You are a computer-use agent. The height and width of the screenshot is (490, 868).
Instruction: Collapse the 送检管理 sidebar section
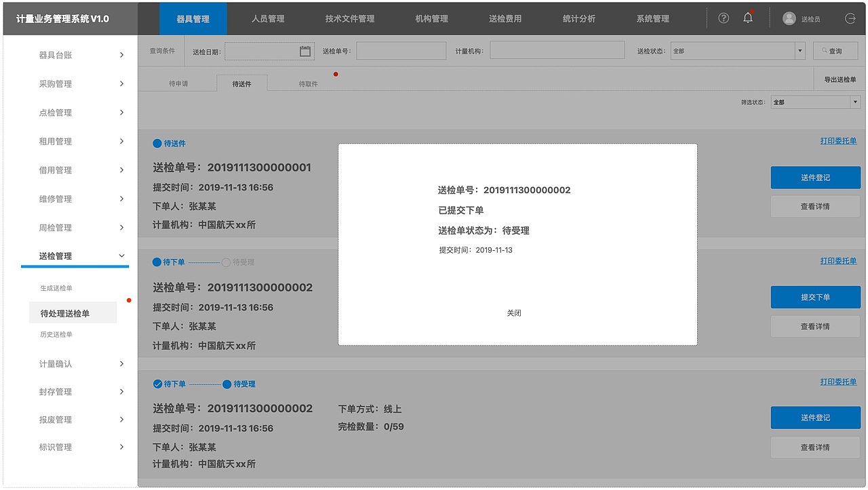[x=75, y=256]
